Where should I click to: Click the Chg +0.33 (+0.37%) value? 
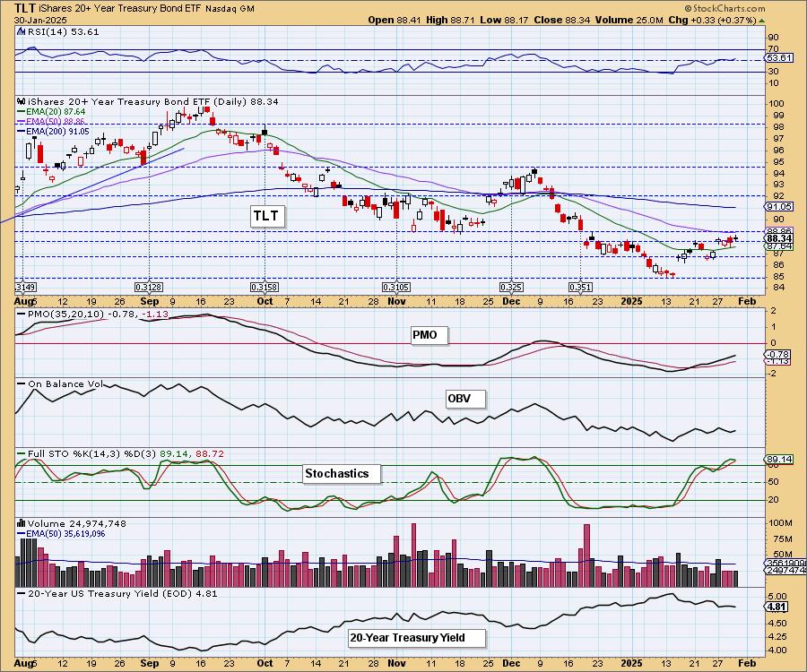[712, 20]
